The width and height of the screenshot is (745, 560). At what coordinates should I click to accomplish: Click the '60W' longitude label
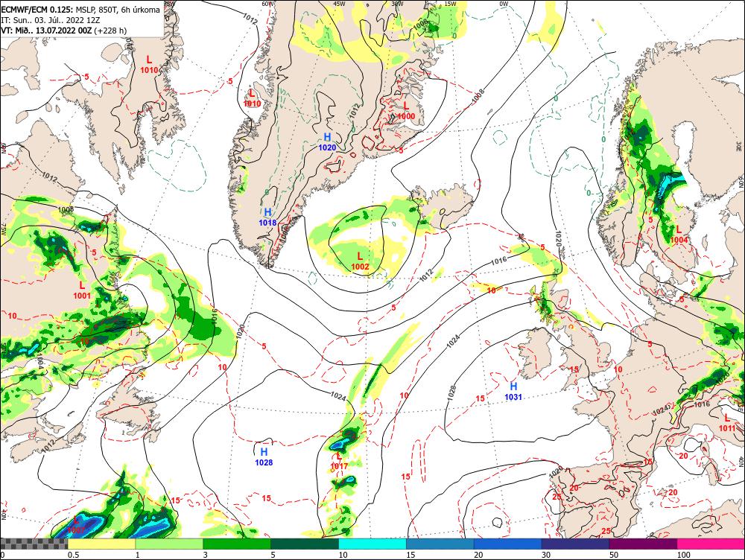point(268,4)
